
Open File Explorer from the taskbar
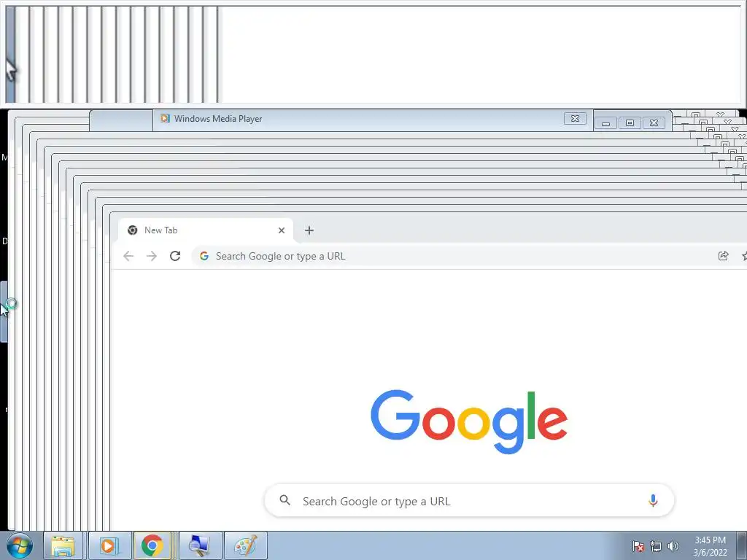(63, 545)
